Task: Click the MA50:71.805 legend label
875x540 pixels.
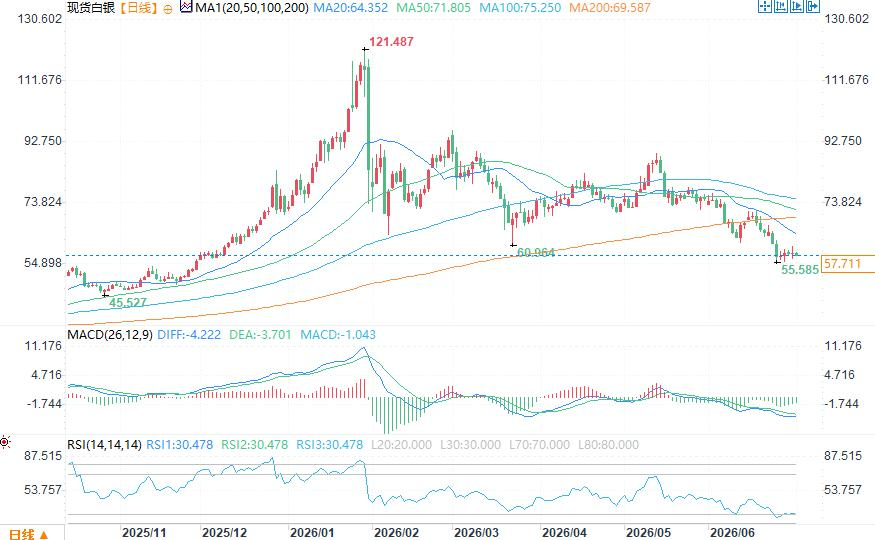Action: (x=434, y=8)
